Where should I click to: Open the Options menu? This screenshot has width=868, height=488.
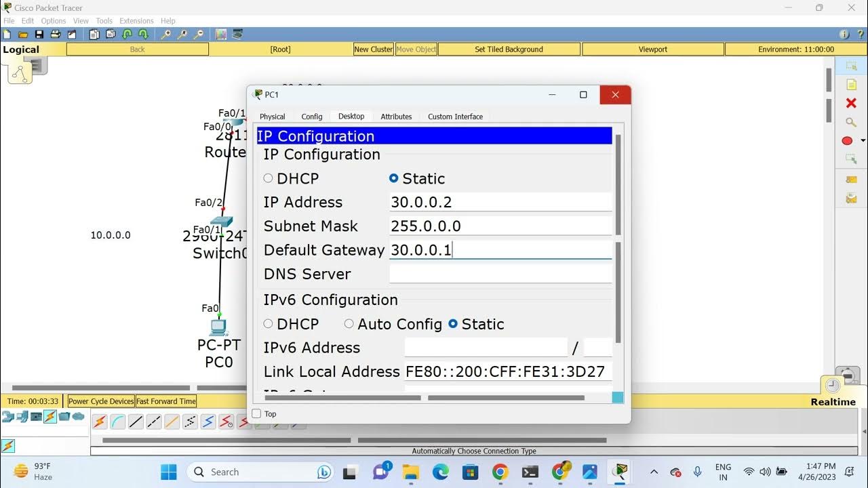click(x=54, y=21)
